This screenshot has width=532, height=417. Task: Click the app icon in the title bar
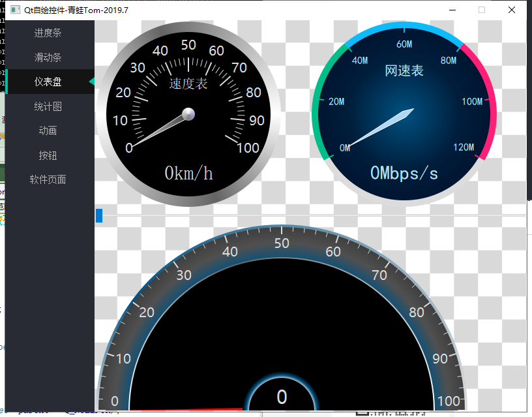coord(16,10)
